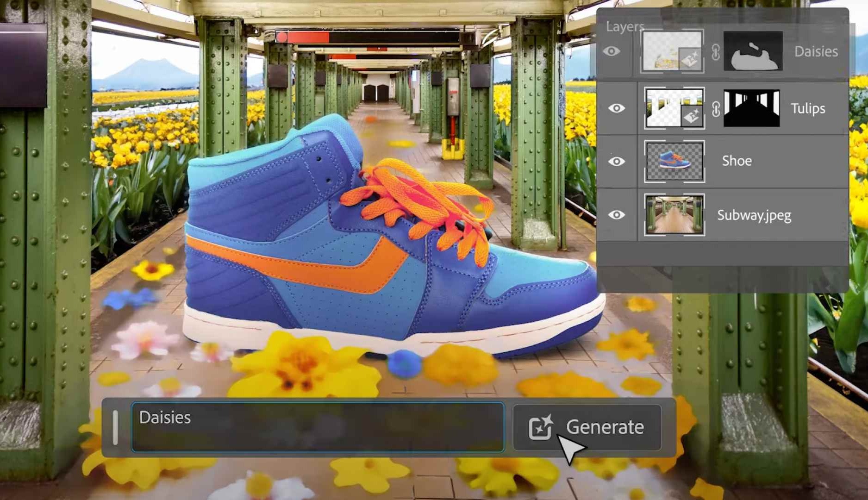Select the Daisies layer thumbnail
Screen dimensions: 868x500
click(x=672, y=51)
